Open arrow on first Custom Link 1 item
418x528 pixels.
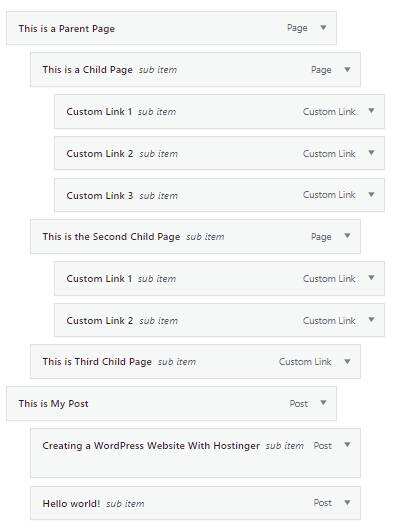(x=371, y=111)
